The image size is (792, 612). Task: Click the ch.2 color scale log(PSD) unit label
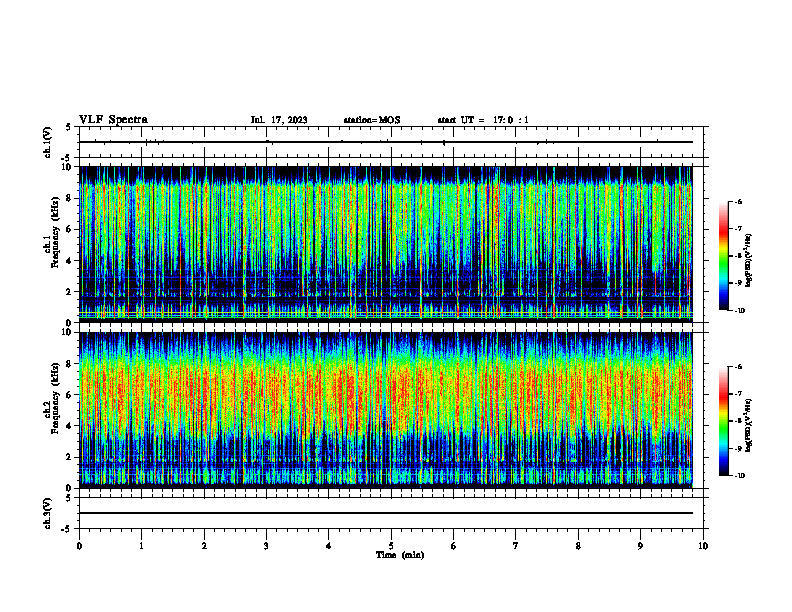(x=749, y=426)
